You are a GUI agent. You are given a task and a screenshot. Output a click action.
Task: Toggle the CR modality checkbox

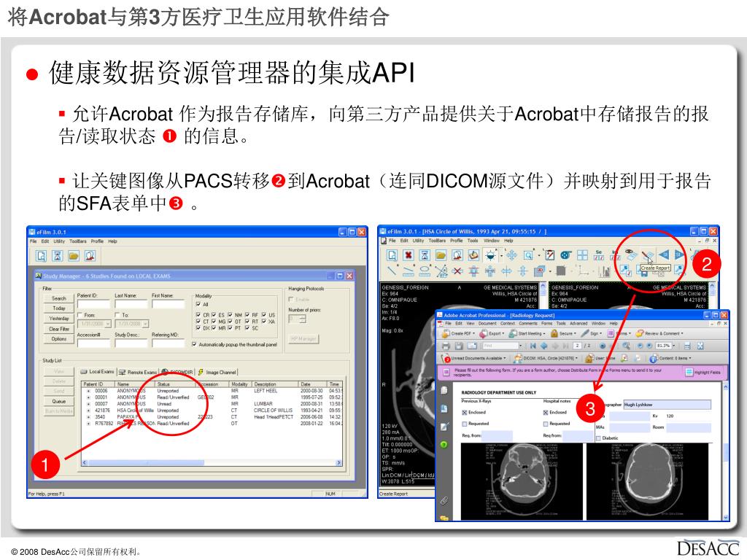[x=198, y=315]
